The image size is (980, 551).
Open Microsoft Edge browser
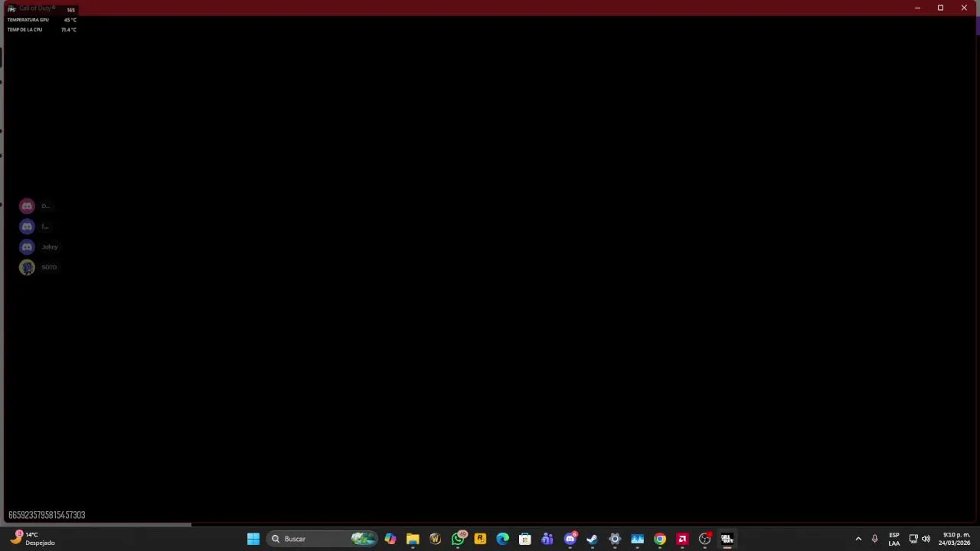502,539
